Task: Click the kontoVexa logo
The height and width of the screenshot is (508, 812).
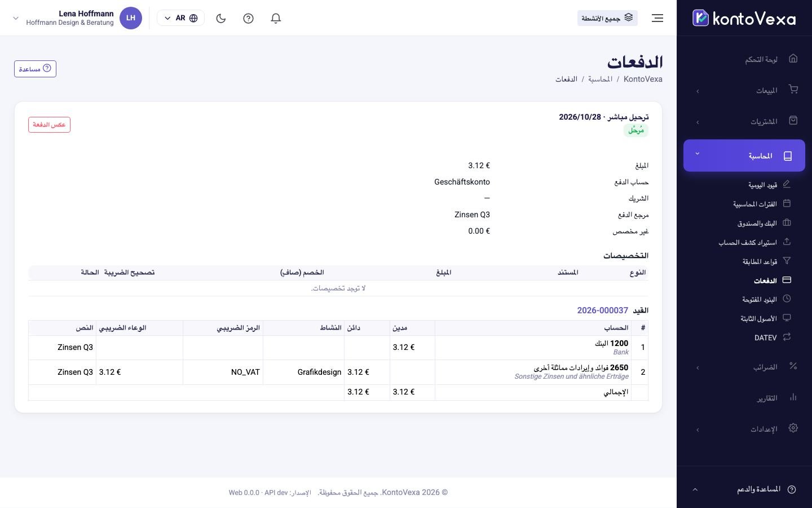Action: 744,18
